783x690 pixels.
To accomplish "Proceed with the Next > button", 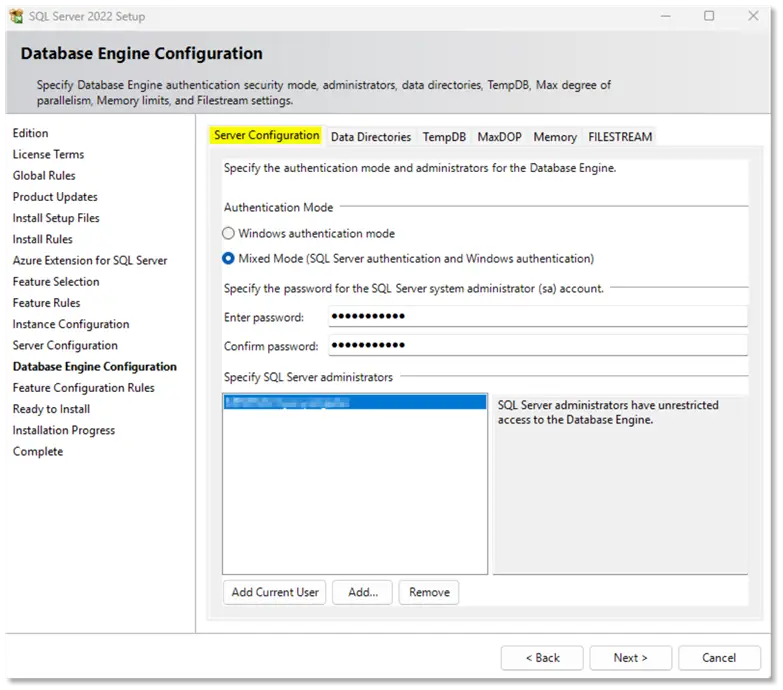I will (631, 658).
